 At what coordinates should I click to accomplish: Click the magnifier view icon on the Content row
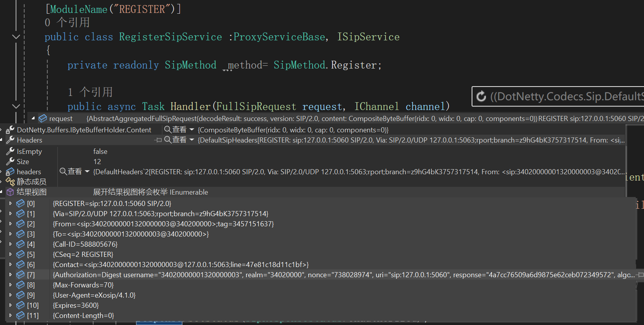coord(168,130)
